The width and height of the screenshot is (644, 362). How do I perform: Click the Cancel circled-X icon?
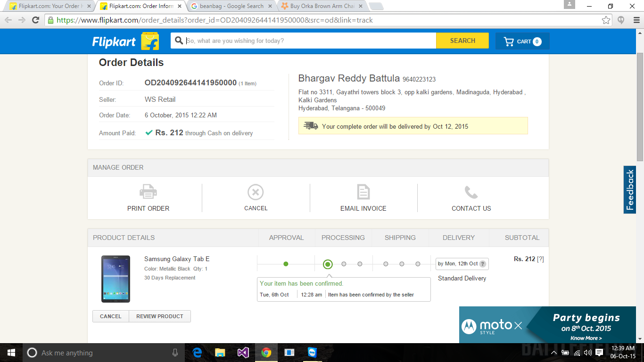click(x=256, y=192)
